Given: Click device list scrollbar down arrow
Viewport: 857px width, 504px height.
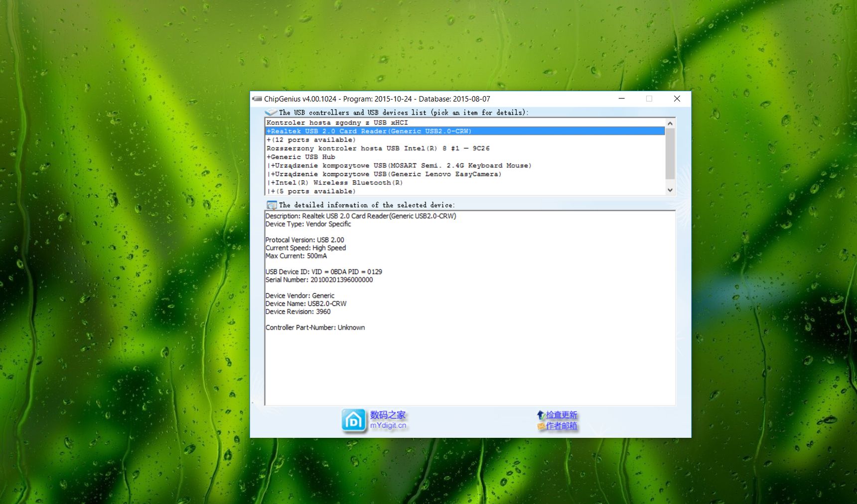Looking at the screenshot, I should [x=670, y=190].
